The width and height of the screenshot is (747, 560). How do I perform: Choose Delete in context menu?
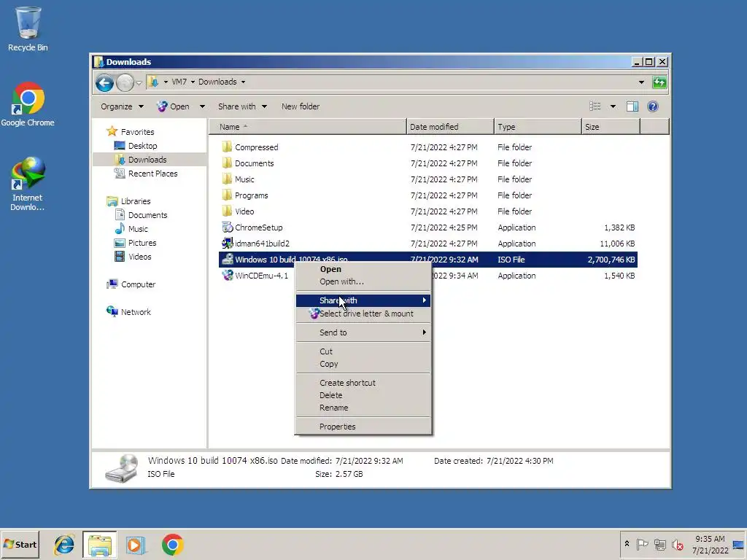[x=363, y=395]
